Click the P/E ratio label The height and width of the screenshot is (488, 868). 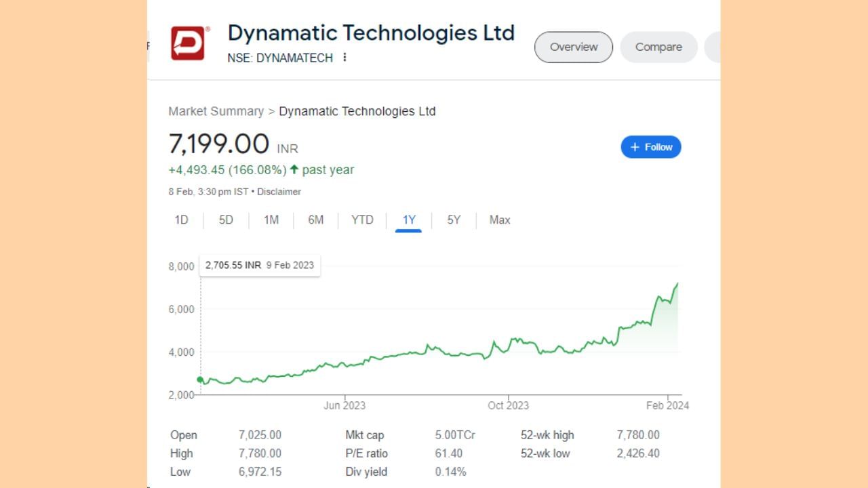366,453
